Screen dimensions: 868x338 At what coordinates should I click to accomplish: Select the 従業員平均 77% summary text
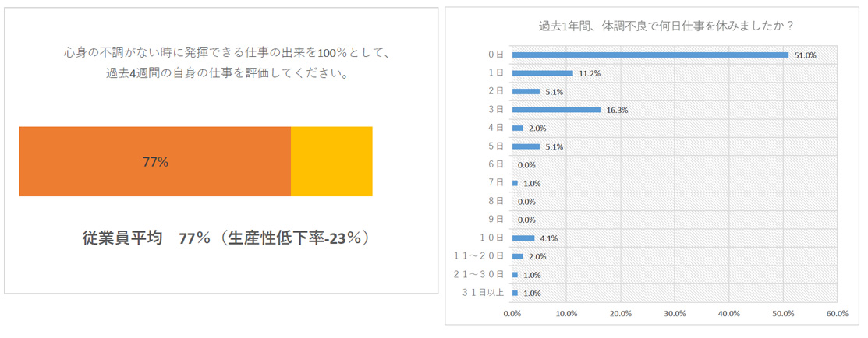click(x=225, y=239)
